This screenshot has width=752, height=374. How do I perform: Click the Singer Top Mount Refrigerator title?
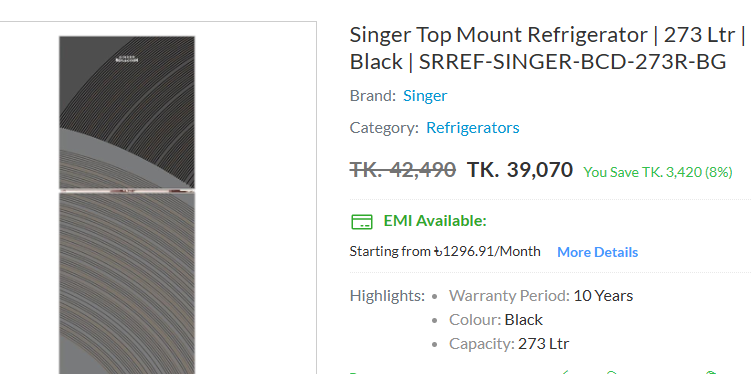point(547,48)
